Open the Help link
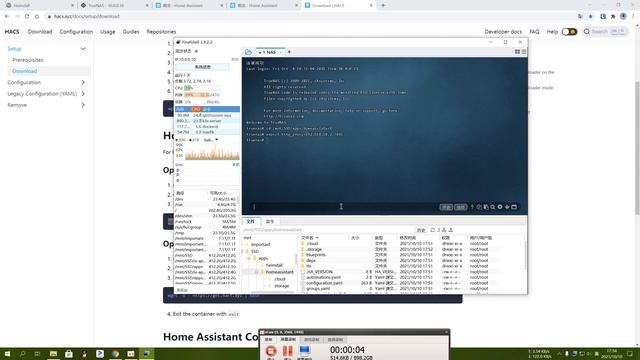640x360 pixels. pos(552,31)
